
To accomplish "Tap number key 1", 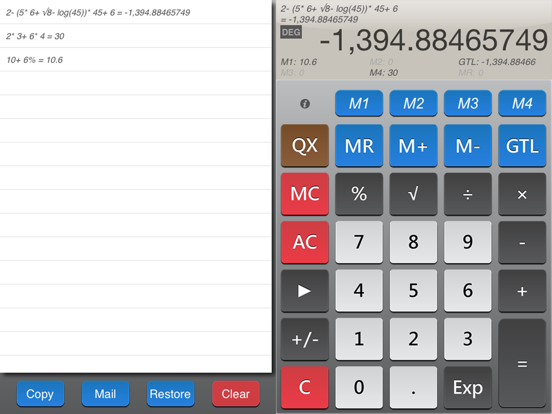I will [x=359, y=339].
